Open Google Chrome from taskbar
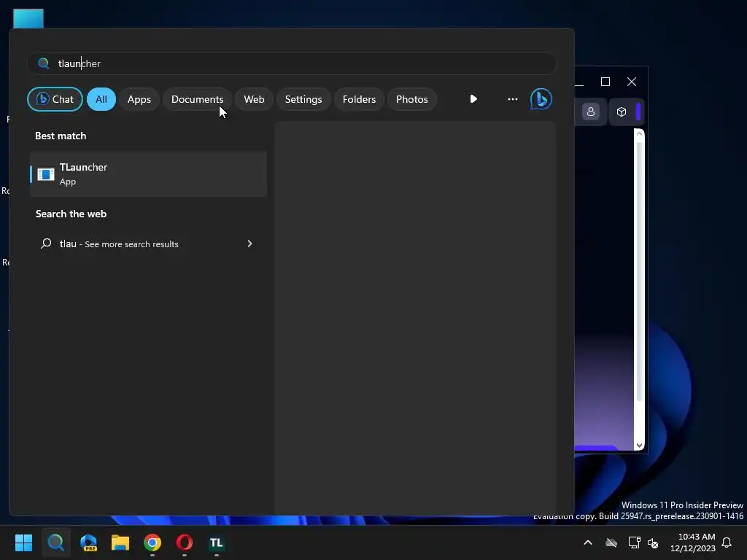This screenshot has width=747, height=560. [152, 542]
